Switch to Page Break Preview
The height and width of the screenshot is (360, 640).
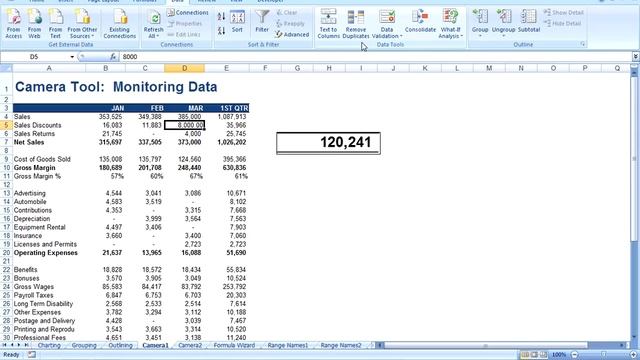point(543,355)
